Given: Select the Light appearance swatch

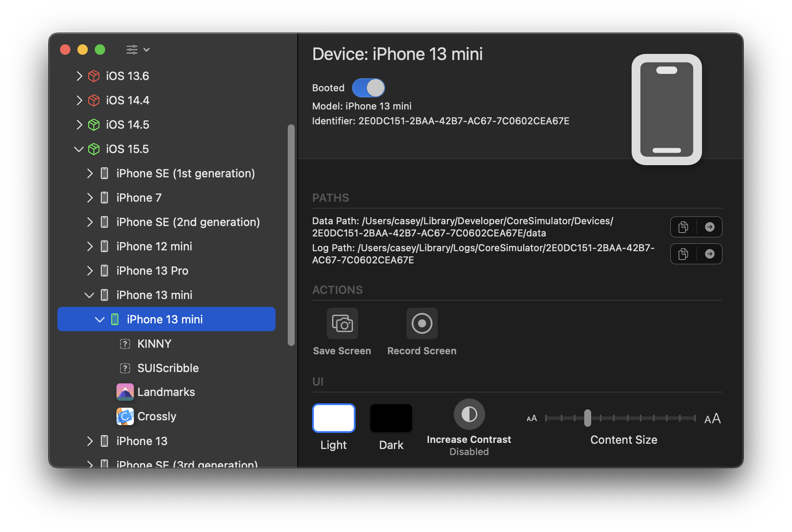Looking at the screenshot, I should (x=334, y=418).
